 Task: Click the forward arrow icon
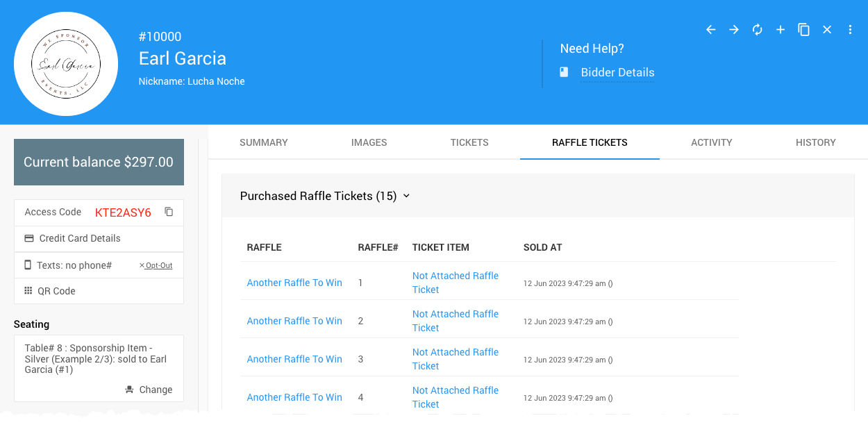tap(734, 30)
